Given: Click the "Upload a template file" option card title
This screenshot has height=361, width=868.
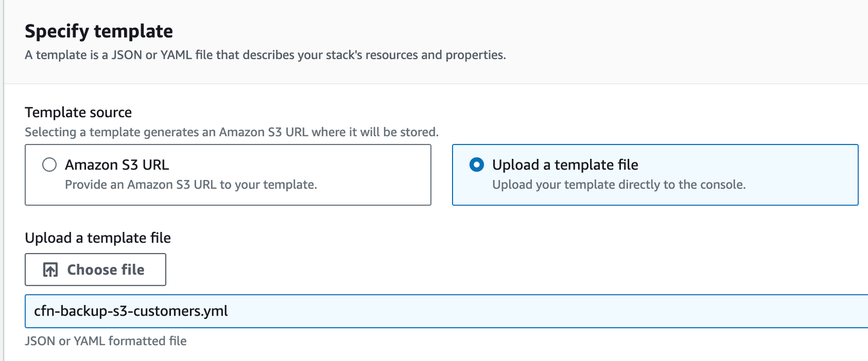Looking at the screenshot, I should click(x=565, y=165).
